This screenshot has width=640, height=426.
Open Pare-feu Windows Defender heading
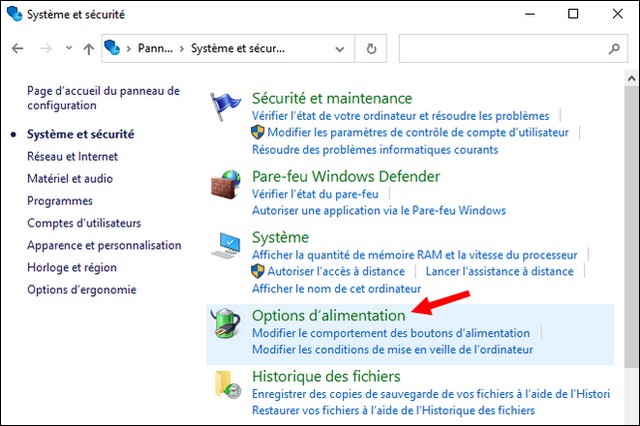click(346, 176)
